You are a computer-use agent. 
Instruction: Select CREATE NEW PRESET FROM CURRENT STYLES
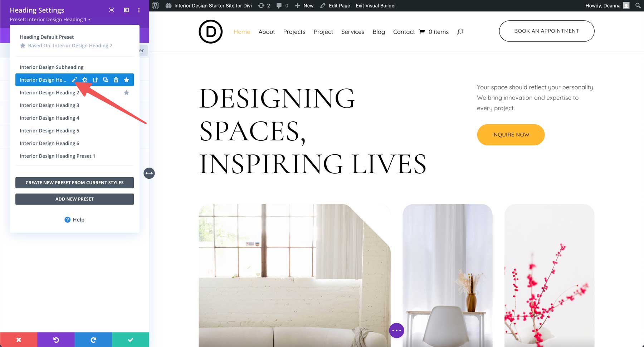pyautogui.click(x=74, y=183)
